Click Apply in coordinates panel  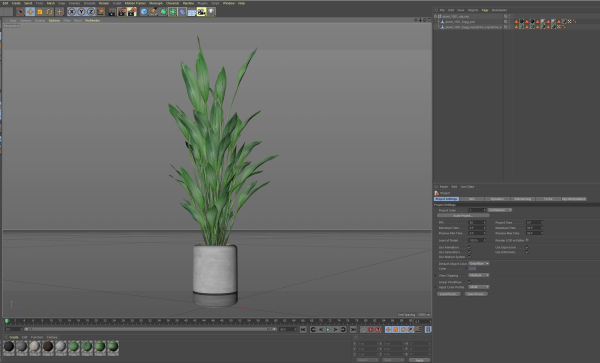click(x=419, y=360)
